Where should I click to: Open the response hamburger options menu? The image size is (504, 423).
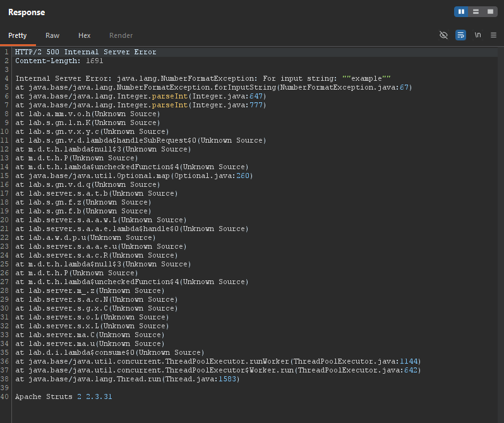[x=493, y=35]
